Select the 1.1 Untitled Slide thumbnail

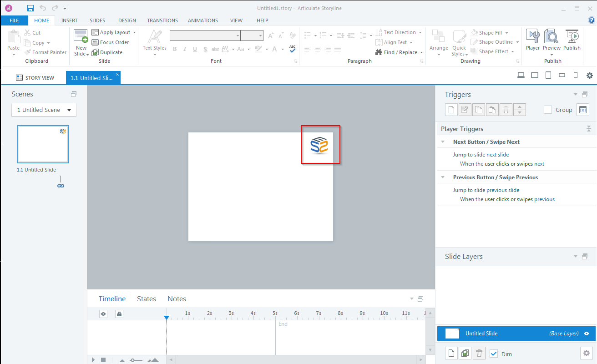tap(43, 144)
